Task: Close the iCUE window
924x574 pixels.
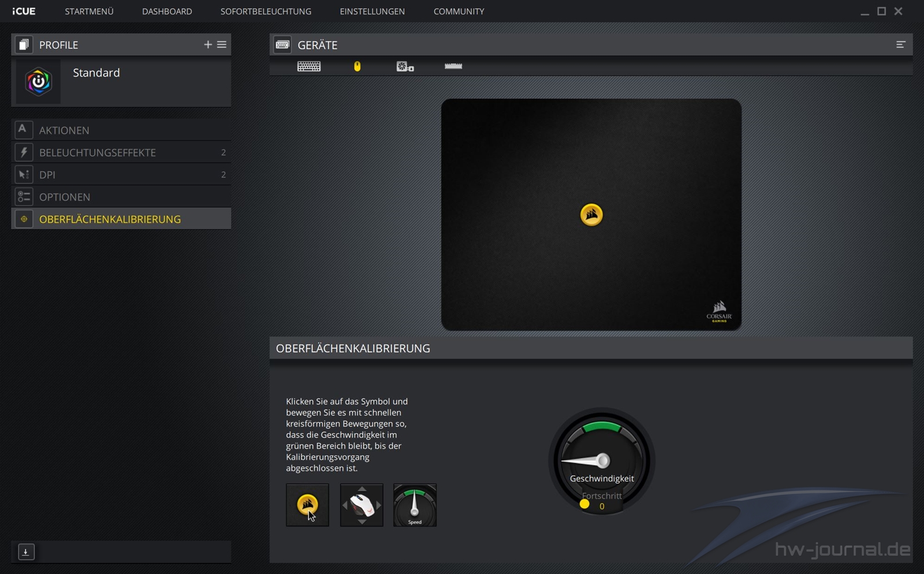Action: point(898,11)
